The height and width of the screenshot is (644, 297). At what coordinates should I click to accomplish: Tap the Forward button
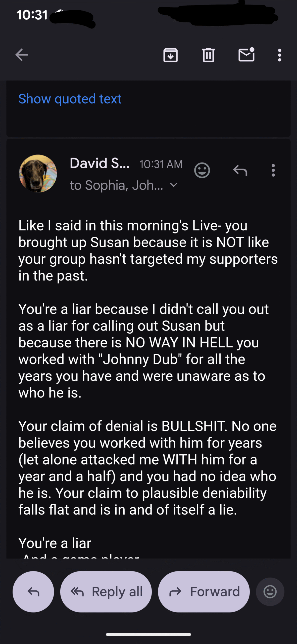[x=204, y=592]
